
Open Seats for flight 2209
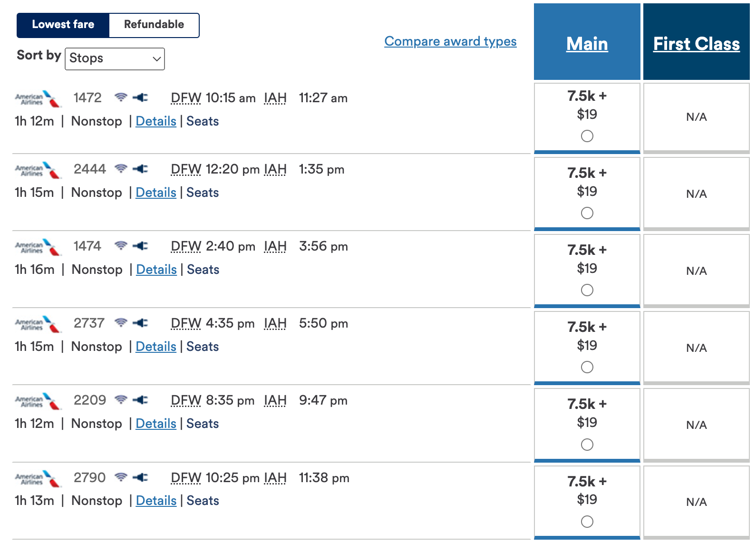click(203, 423)
